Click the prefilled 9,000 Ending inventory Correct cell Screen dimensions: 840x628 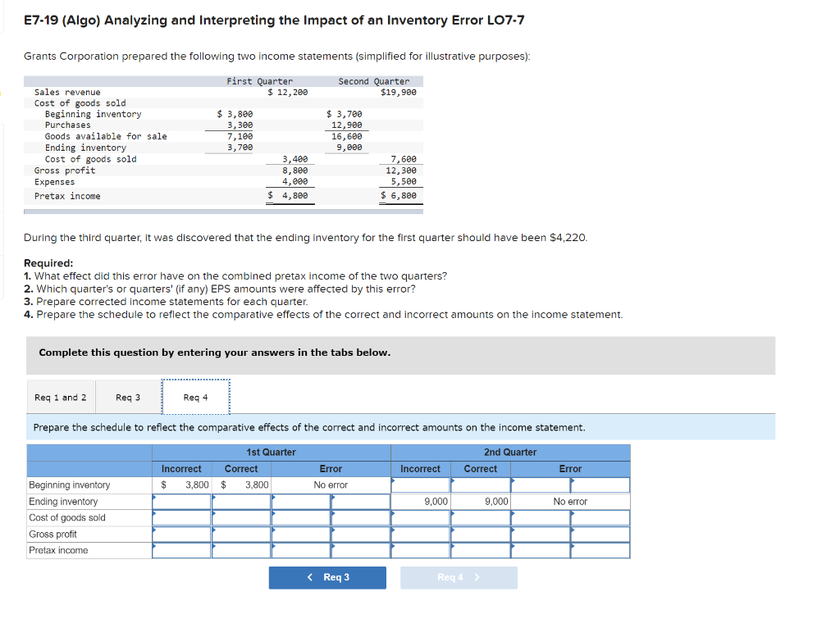pos(481,501)
